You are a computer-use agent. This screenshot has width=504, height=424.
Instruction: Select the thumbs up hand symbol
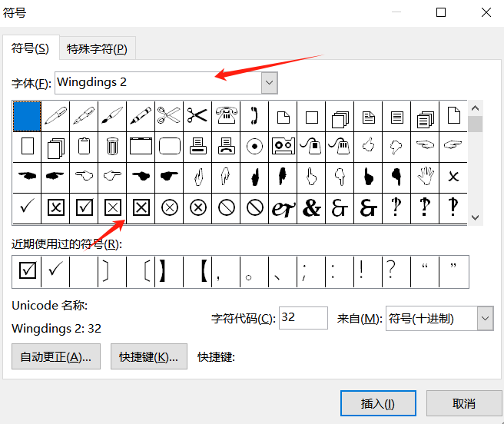click(368, 147)
